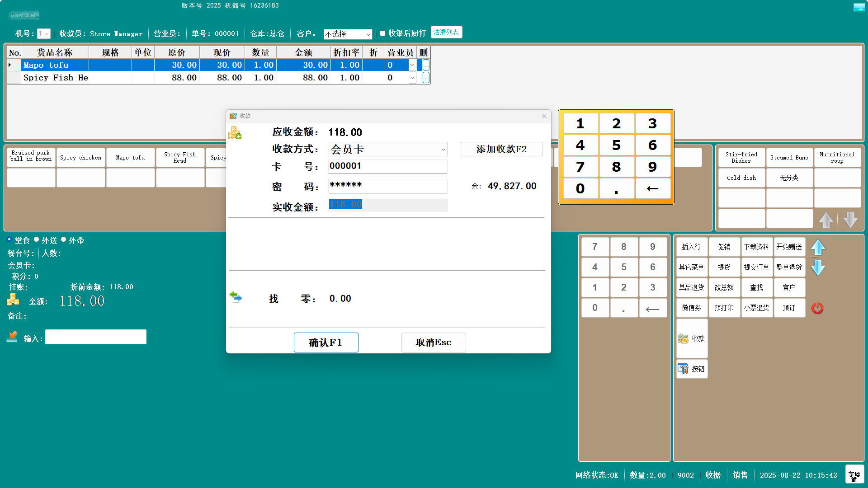
Task: Click the 插入行 function button
Action: click(x=692, y=247)
